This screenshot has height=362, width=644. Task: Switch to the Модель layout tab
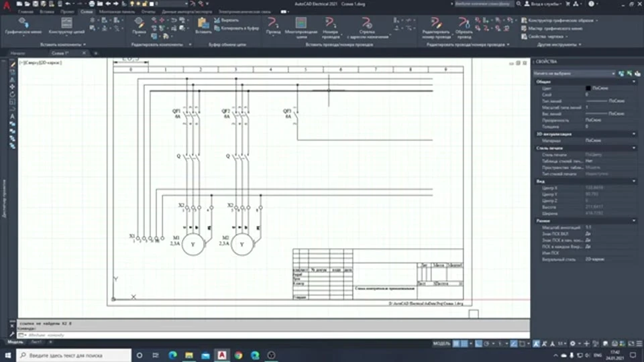pyautogui.click(x=15, y=342)
